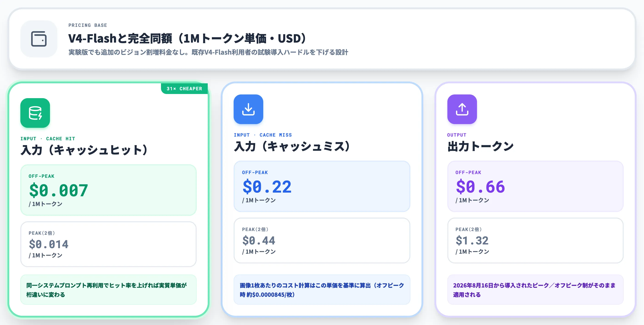Click the $0.66 off-peak price
644x325 pixels.
[480, 187]
